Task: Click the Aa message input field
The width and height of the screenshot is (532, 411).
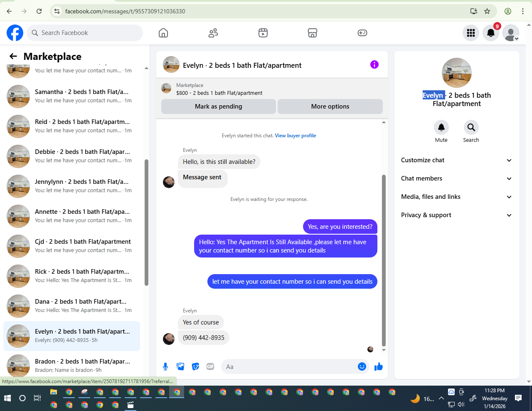Action: [289, 366]
